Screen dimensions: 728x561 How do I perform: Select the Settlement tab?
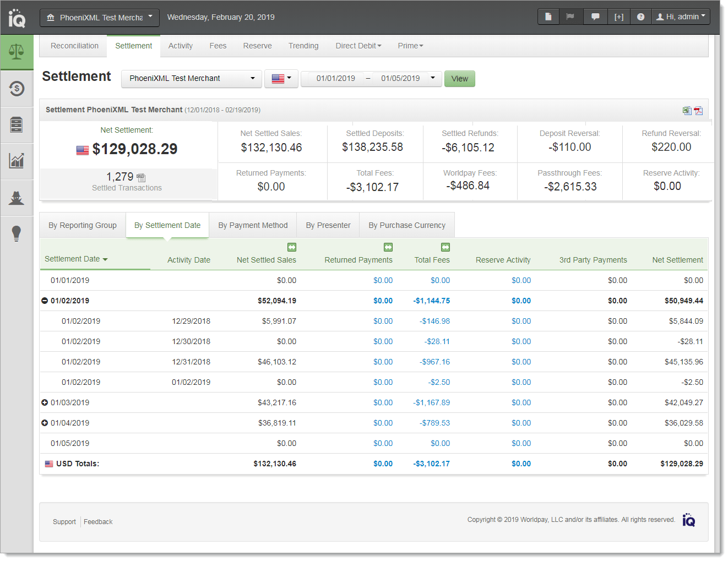click(134, 46)
